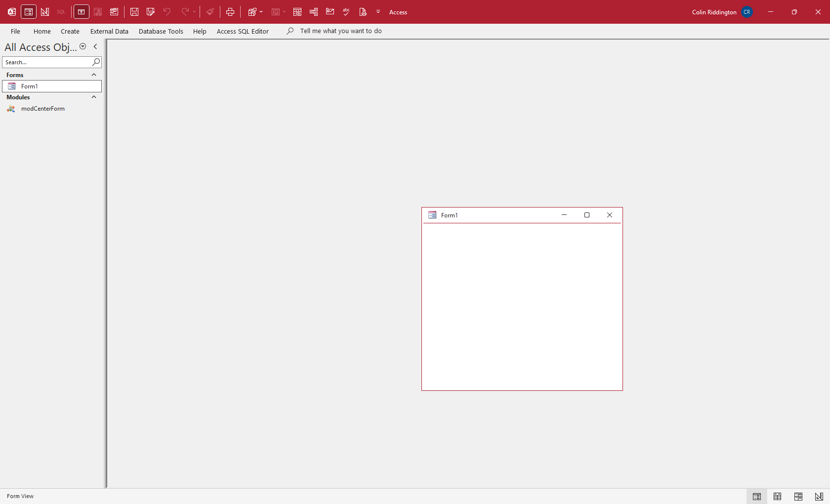The width and height of the screenshot is (830, 504).
Task: Collapse the Modules group chevron
Action: (94, 97)
